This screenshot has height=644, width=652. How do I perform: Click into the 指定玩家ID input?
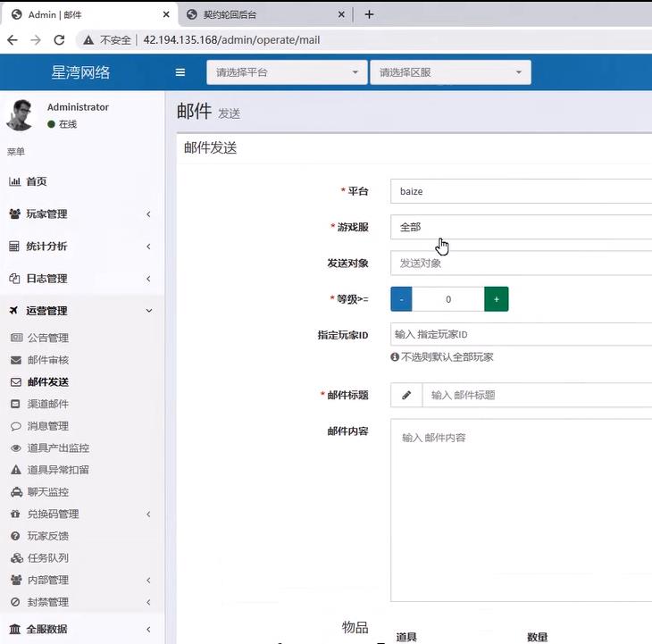(521, 334)
